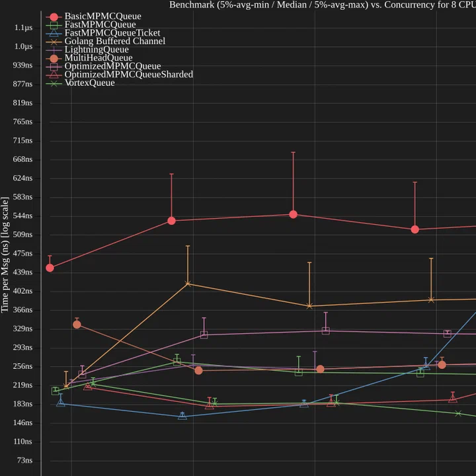Click the '939ns' y-axis tick label
The height and width of the screenshot is (476, 476).
22,65
